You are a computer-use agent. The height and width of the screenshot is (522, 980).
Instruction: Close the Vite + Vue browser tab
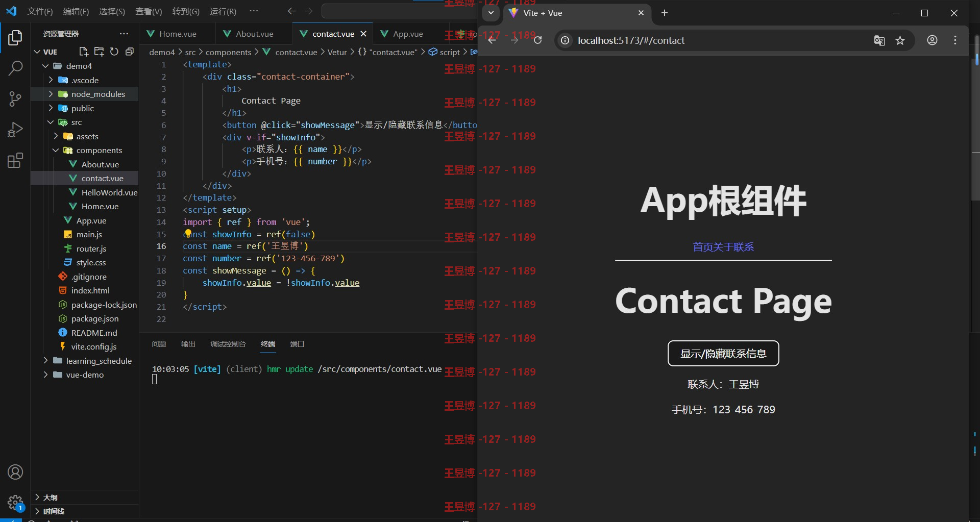pyautogui.click(x=641, y=13)
